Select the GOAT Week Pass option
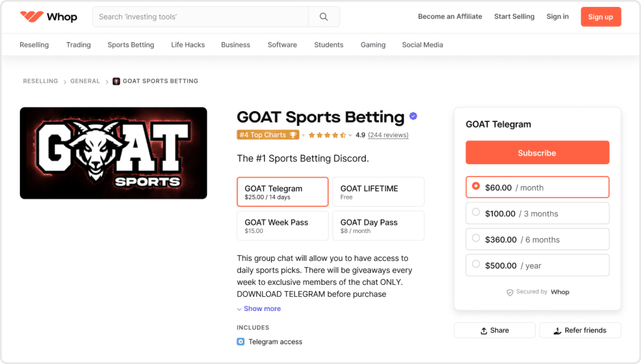This screenshot has width=641, height=364. (x=282, y=226)
